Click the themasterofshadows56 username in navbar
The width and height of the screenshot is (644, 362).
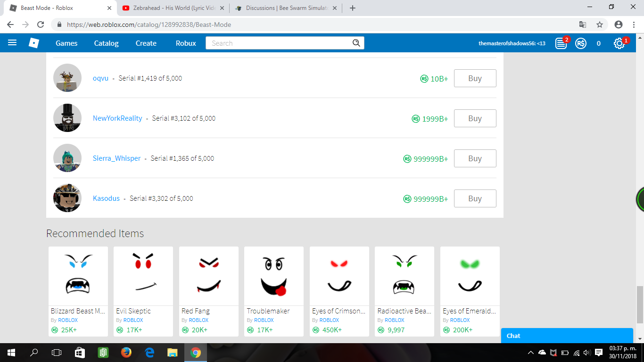pyautogui.click(x=512, y=43)
